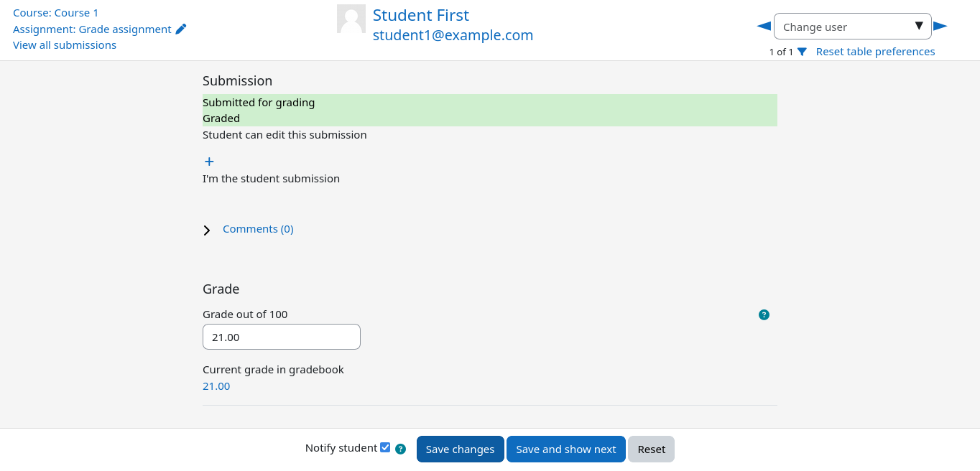Open the current gradebook grade 21.00 link

point(216,386)
